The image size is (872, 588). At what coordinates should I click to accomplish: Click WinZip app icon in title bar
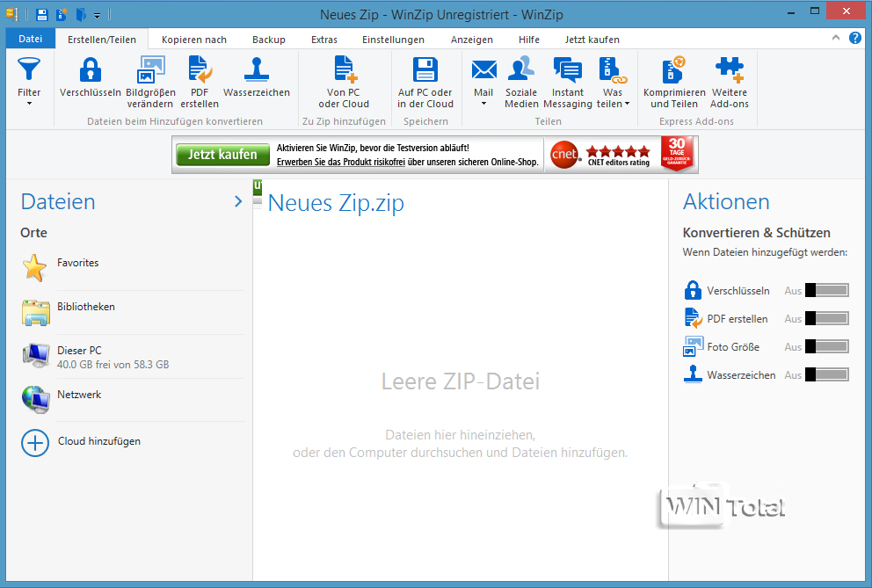(12, 14)
